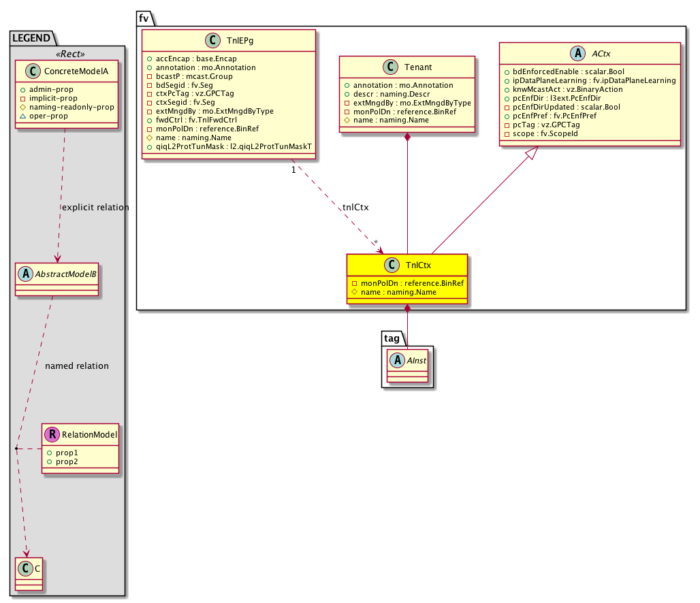Click the 'explicit relation' label
Viewport: 700px width, 603px height.
95,207
